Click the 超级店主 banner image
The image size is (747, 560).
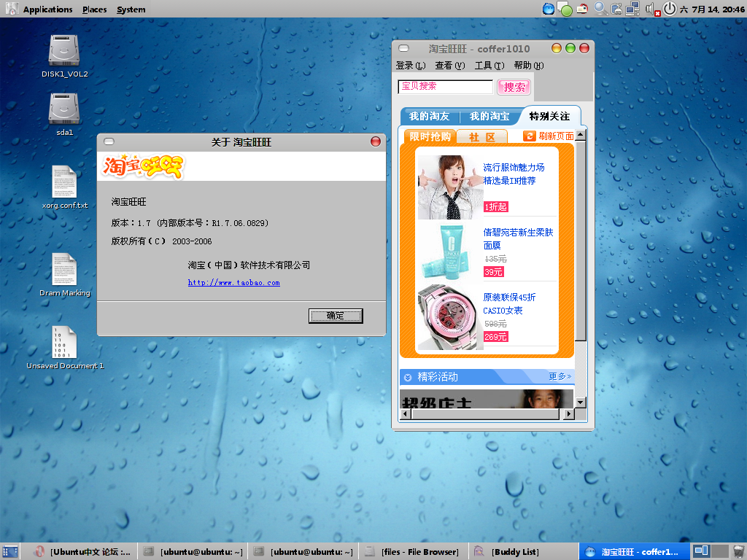pyautogui.click(x=487, y=399)
